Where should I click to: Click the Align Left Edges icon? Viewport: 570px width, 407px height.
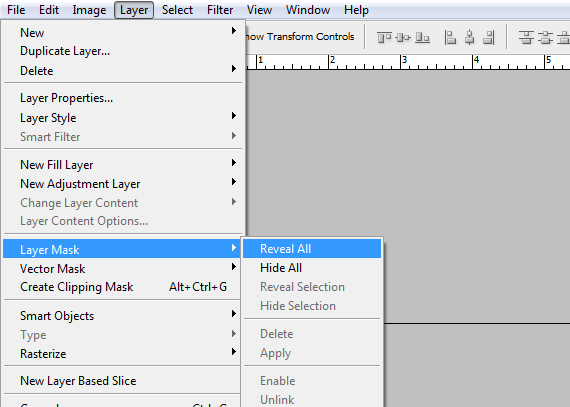pos(450,37)
